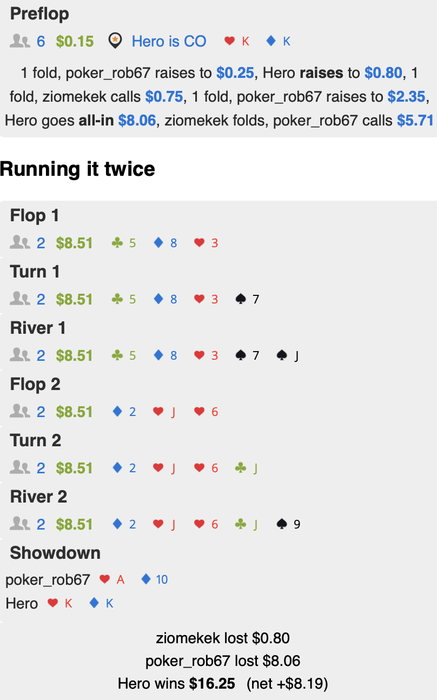This screenshot has height=700, width=437.
Task: Click the 7 of spades on Turn 1
Action: pos(247,299)
